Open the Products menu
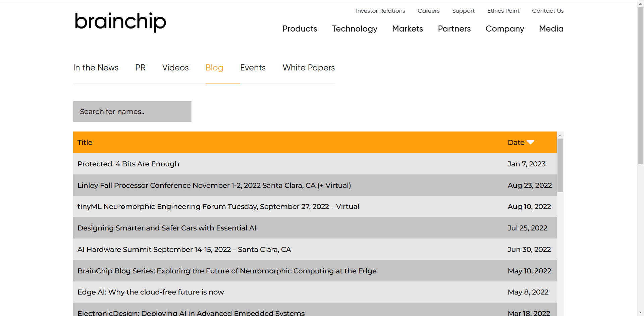Viewport: 644px width, 316px height. pos(300,29)
